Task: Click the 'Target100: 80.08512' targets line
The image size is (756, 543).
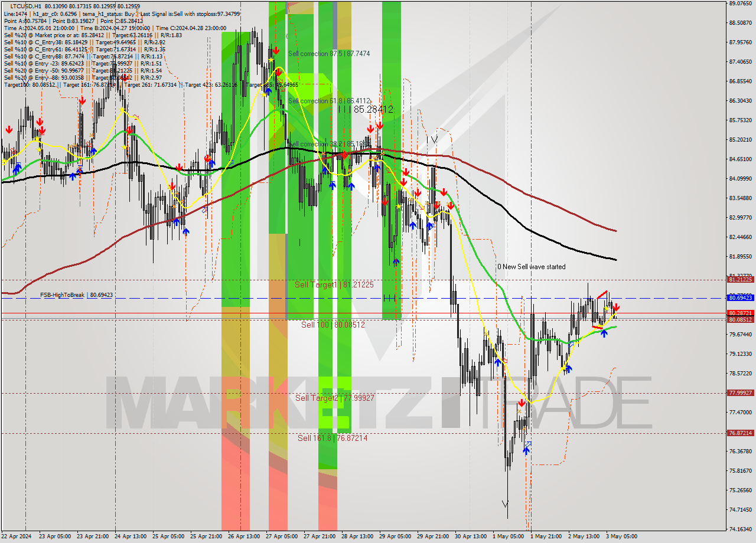Action: click(x=151, y=84)
